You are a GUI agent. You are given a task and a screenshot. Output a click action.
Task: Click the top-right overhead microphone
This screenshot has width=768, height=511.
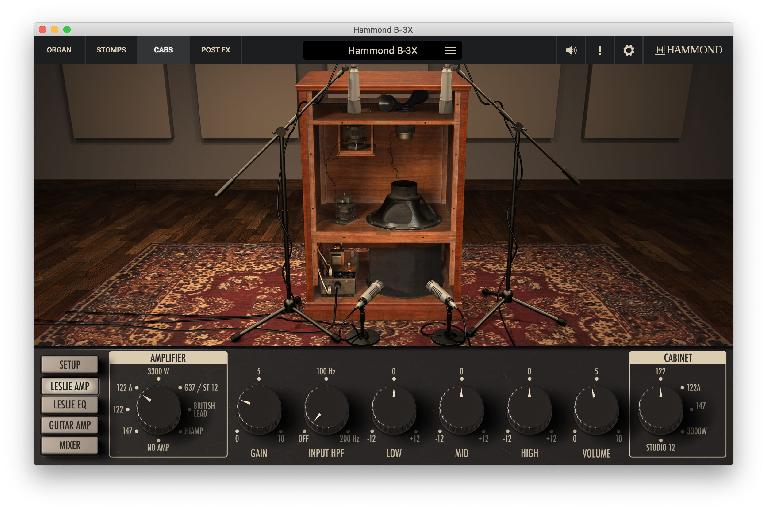(x=446, y=90)
